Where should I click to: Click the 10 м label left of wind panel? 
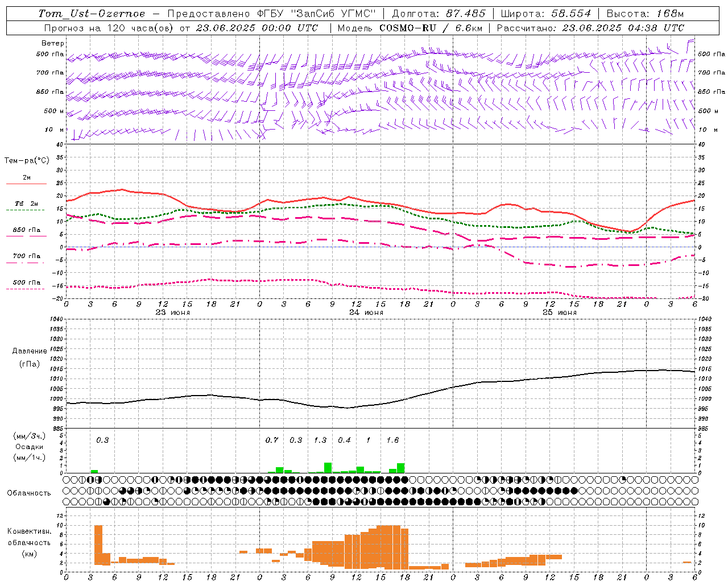click(55, 130)
